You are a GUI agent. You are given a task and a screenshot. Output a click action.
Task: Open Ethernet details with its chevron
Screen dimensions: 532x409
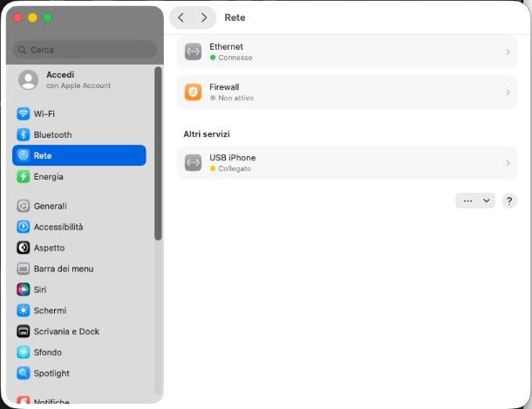click(508, 51)
